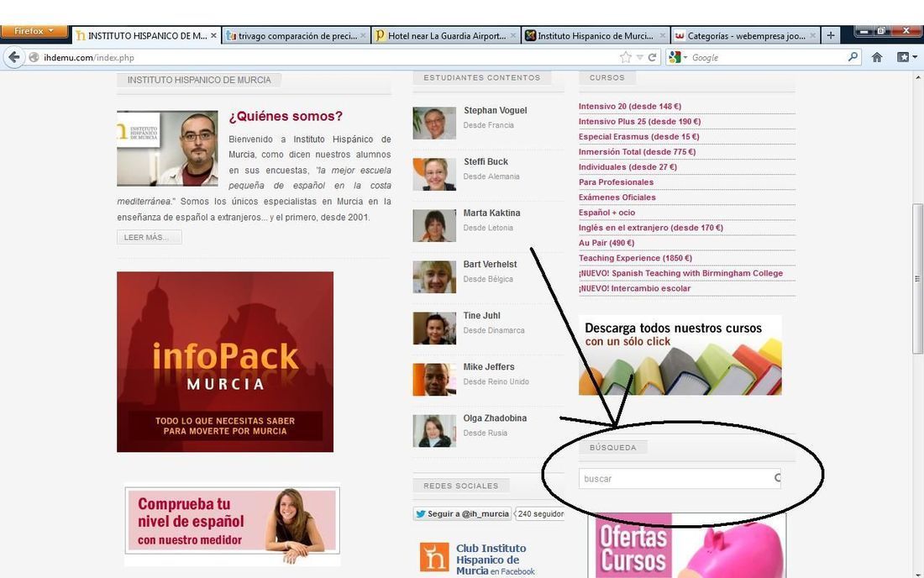Click Olga Zhadobina student photo
Image resolution: width=924 pixels, height=578 pixels.
(x=434, y=431)
